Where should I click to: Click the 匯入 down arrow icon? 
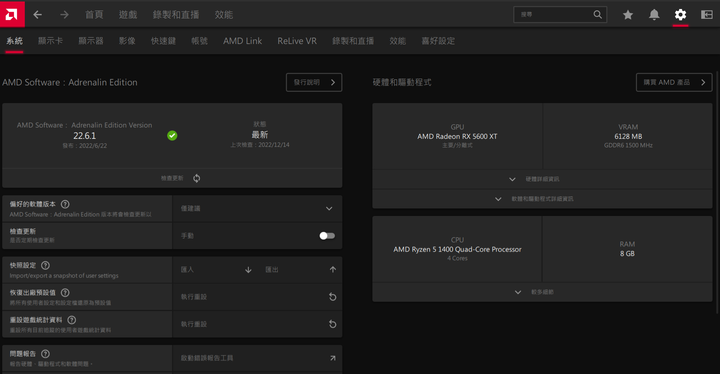click(x=248, y=270)
